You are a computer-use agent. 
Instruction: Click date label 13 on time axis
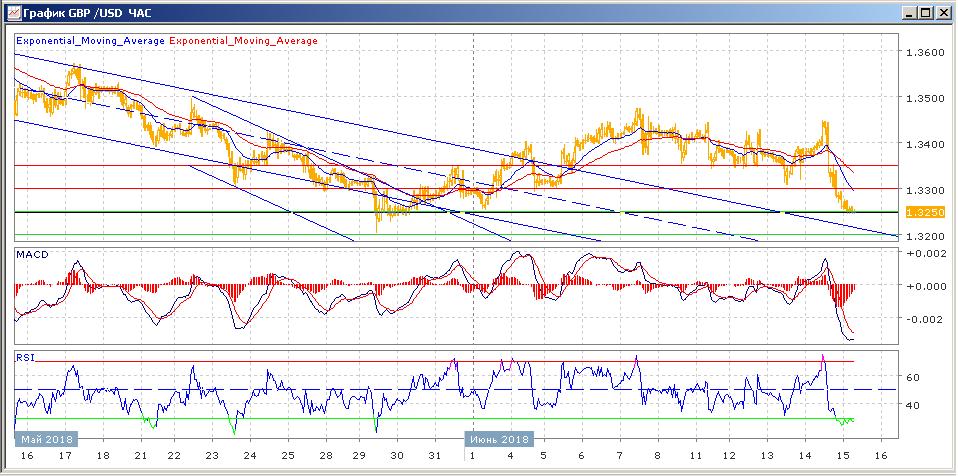(767, 456)
